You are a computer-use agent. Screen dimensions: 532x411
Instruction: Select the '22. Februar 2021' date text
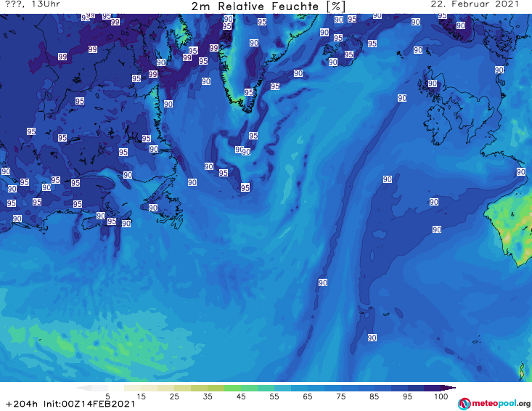coord(475,4)
